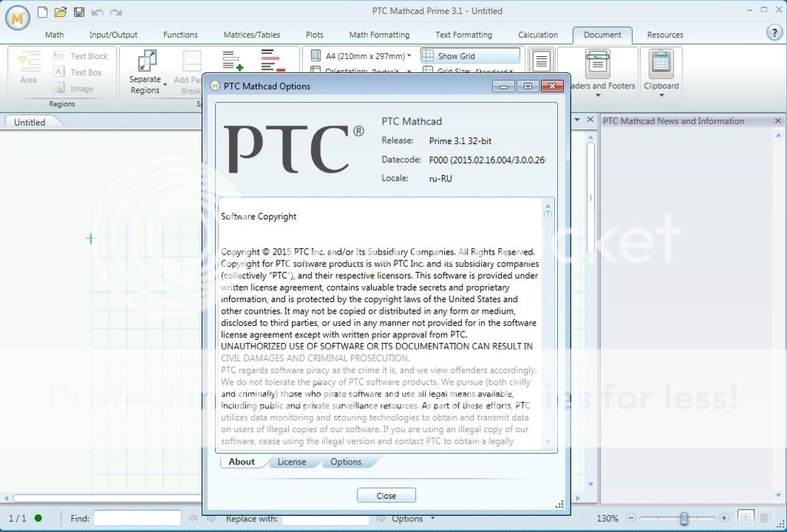Open a file using the folder icon
This screenshot has width=787, height=532.
click(x=61, y=12)
